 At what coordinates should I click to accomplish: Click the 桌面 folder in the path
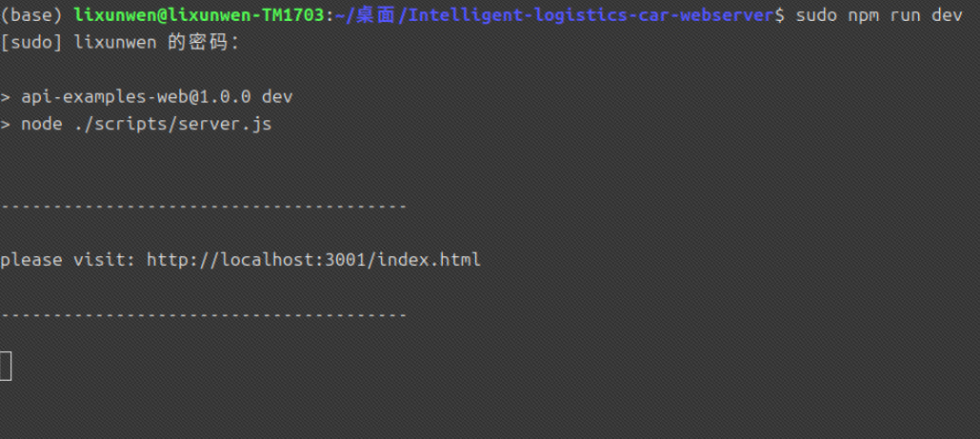375,15
